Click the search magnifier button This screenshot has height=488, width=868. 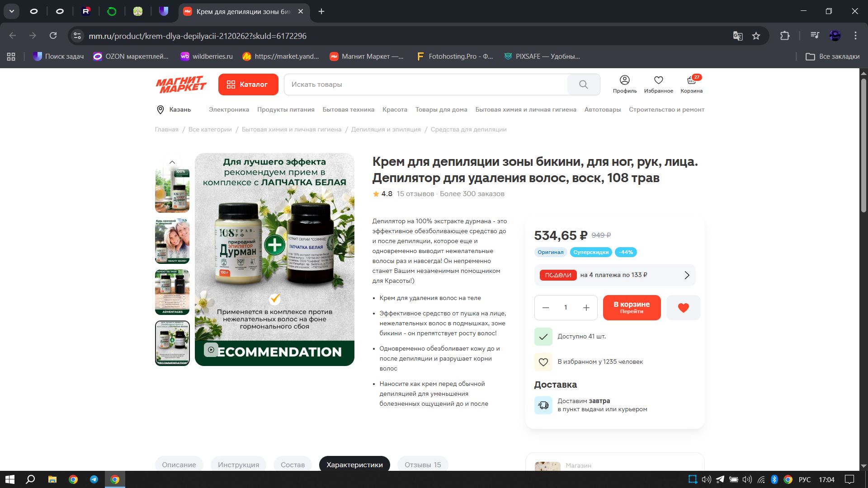[x=583, y=84]
